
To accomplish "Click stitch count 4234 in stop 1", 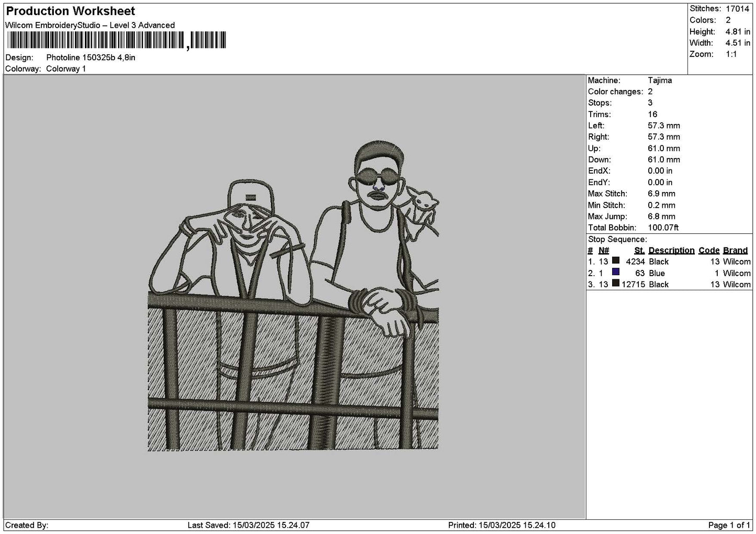I will click(635, 262).
